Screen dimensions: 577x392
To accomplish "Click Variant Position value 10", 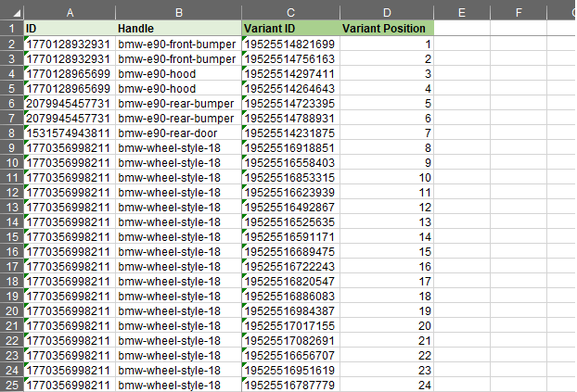I will (x=387, y=177).
